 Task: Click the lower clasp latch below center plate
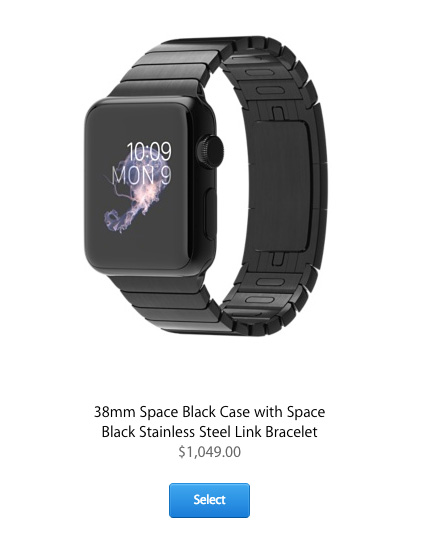click(278, 259)
